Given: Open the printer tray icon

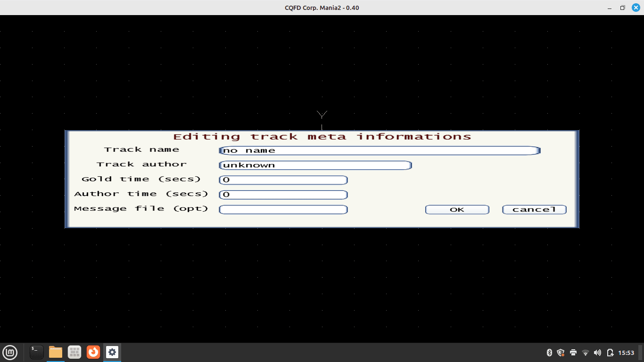Looking at the screenshot, I should [x=573, y=353].
